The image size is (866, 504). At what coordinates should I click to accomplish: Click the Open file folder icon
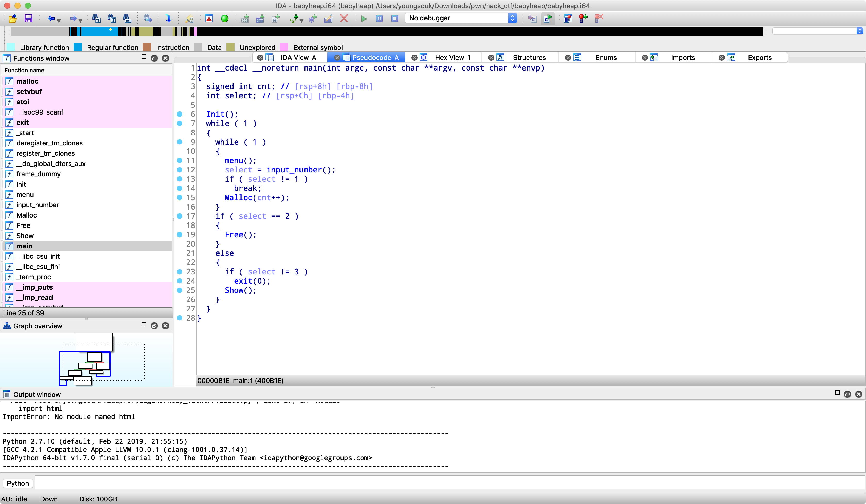[x=13, y=18]
